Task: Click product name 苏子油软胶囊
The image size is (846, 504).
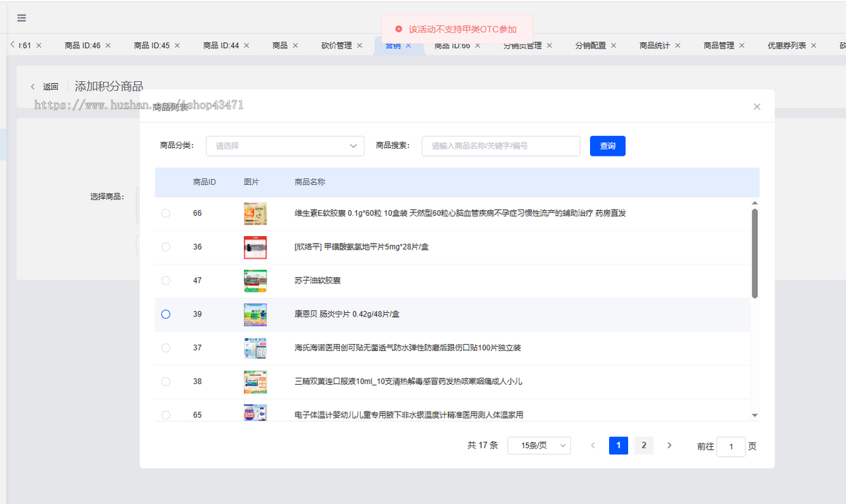Action: point(318,281)
